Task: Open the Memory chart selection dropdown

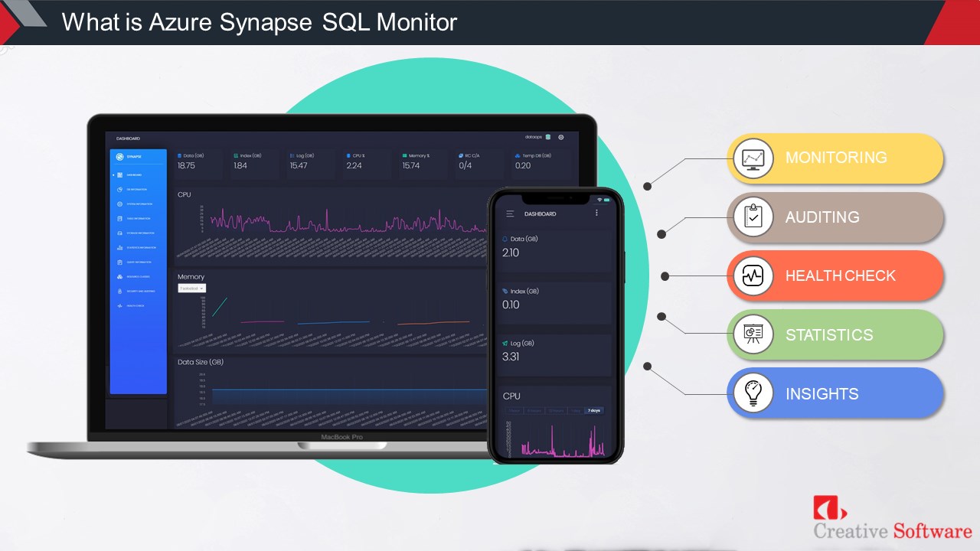Action: (191, 288)
